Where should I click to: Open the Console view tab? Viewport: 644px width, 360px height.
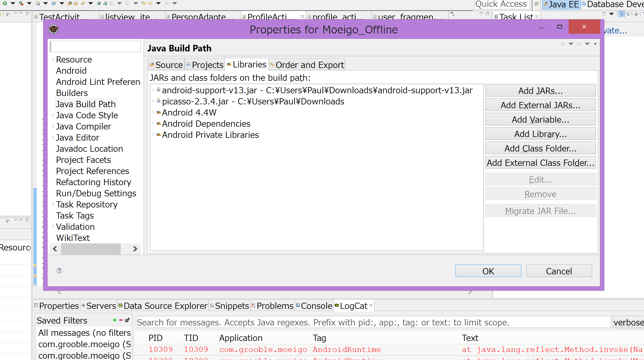pyautogui.click(x=314, y=306)
